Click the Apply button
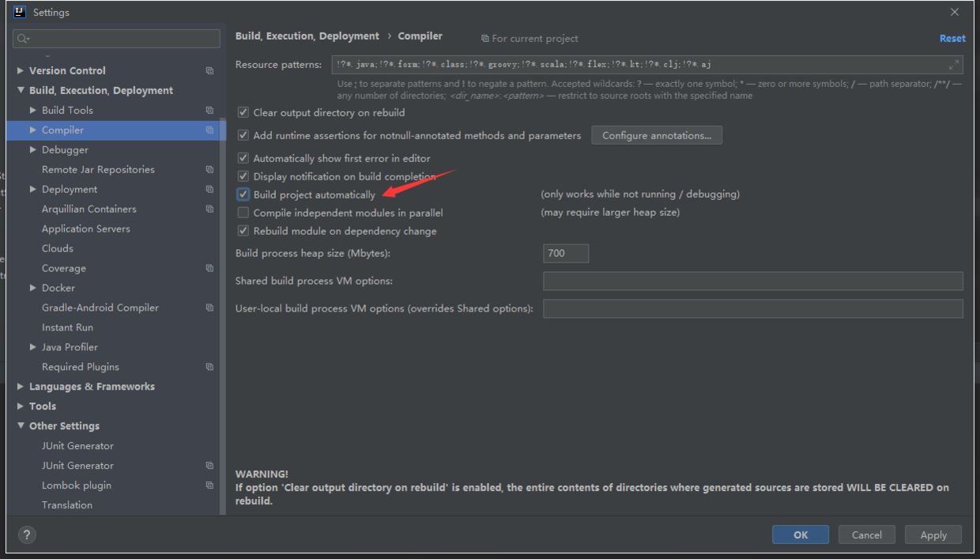 [933, 535]
